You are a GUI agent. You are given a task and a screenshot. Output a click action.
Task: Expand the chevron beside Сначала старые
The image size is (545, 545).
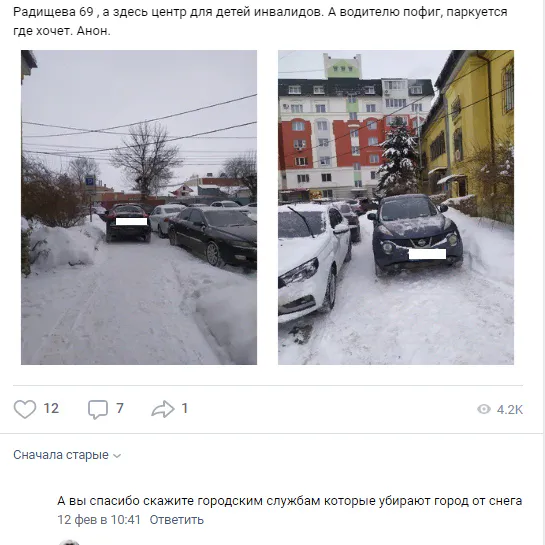point(117,456)
